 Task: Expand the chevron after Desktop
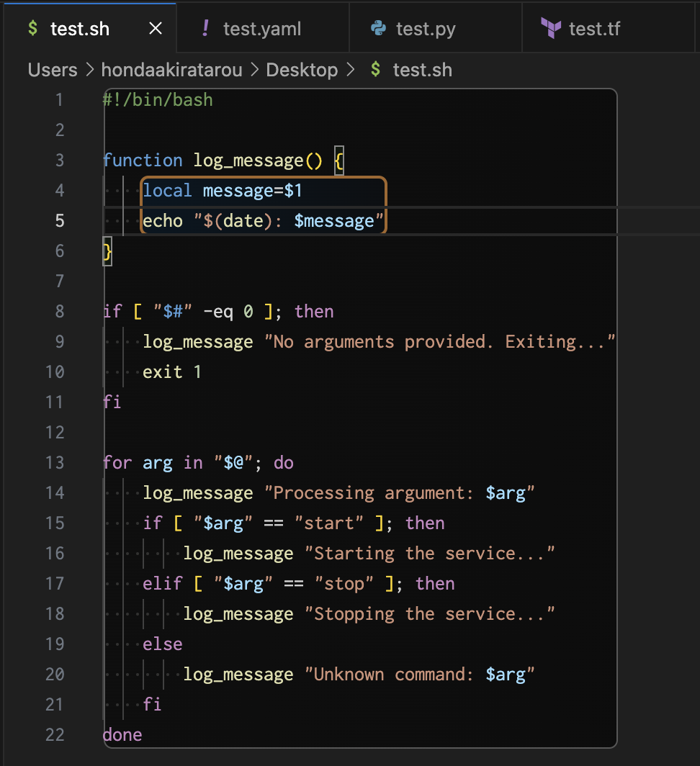click(350, 70)
